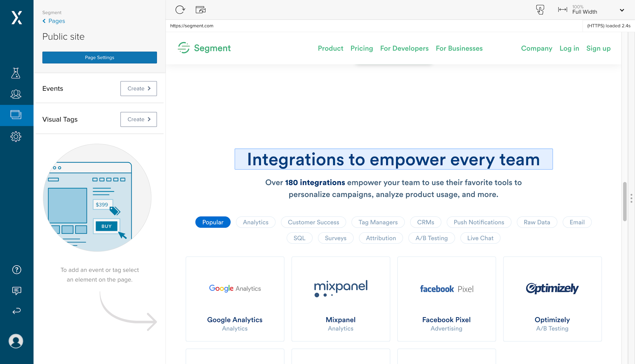
Task: Click the help/question mark sidebar icon
Action: pyautogui.click(x=16, y=269)
